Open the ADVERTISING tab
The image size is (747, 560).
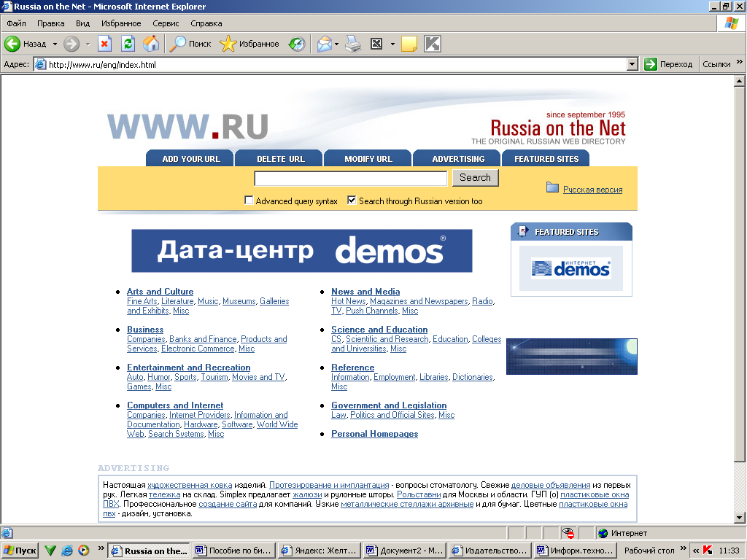point(457,158)
